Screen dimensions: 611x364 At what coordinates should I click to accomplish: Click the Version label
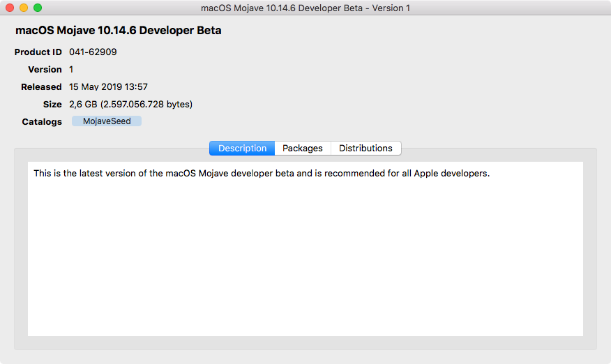point(45,69)
